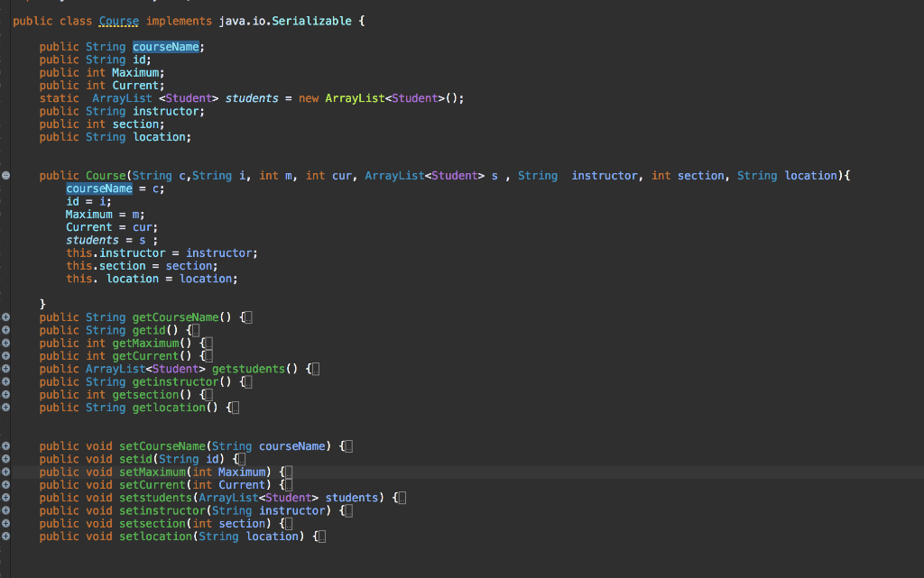The width and height of the screenshot is (924, 578).
Task: Expand the getCourseName() method fold
Action: 5,317
